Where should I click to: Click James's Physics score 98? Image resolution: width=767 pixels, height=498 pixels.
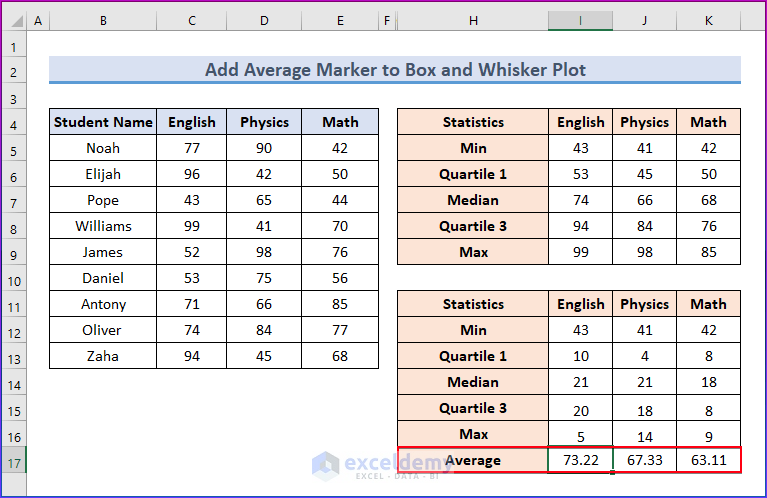point(264,252)
